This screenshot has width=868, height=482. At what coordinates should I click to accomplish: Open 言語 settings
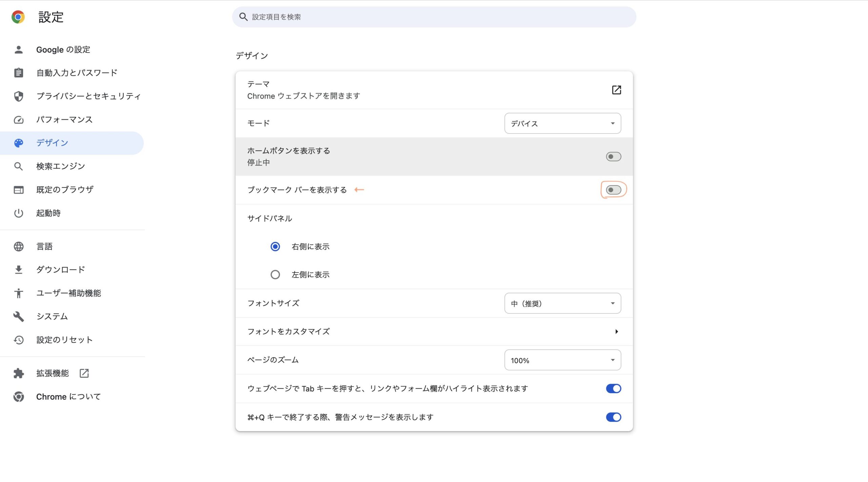(x=72, y=246)
